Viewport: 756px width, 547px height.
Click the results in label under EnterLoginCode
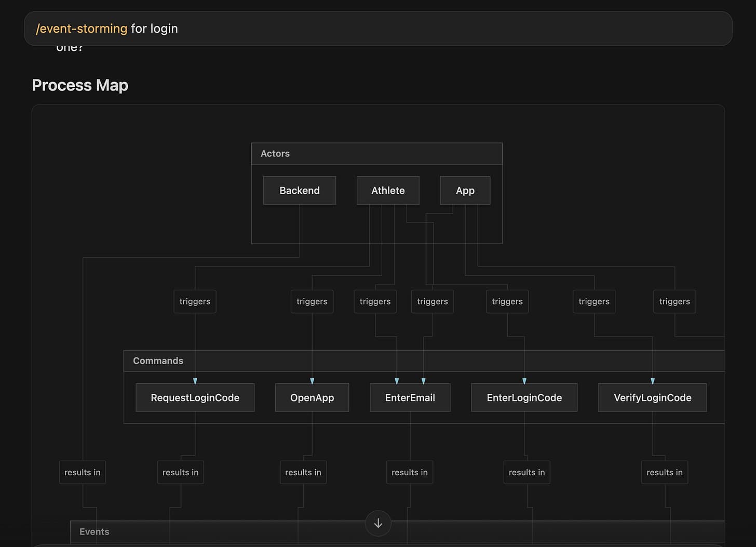pos(527,473)
